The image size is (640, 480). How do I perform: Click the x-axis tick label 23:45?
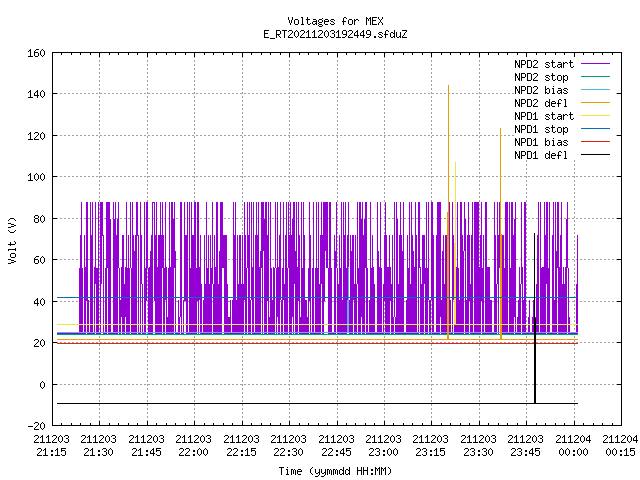[526, 452]
